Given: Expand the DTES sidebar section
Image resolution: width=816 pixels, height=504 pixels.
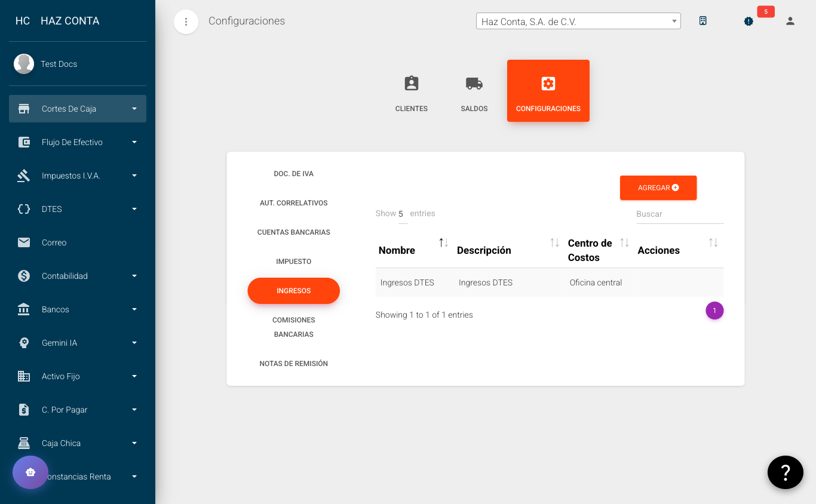Looking at the screenshot, I should 77,209.
